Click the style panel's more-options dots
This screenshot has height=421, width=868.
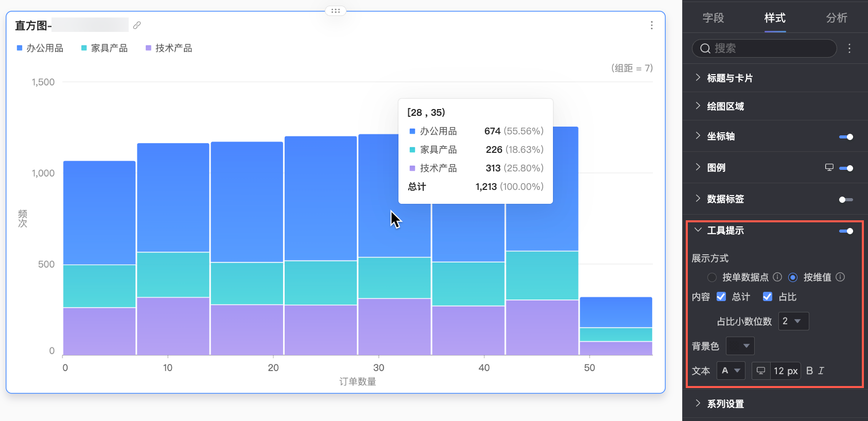[849, 48]
